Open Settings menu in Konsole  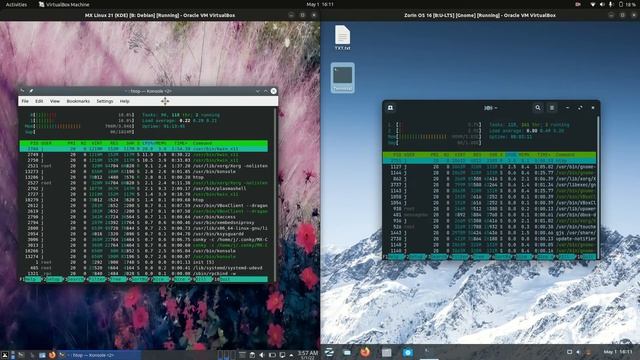105,101
